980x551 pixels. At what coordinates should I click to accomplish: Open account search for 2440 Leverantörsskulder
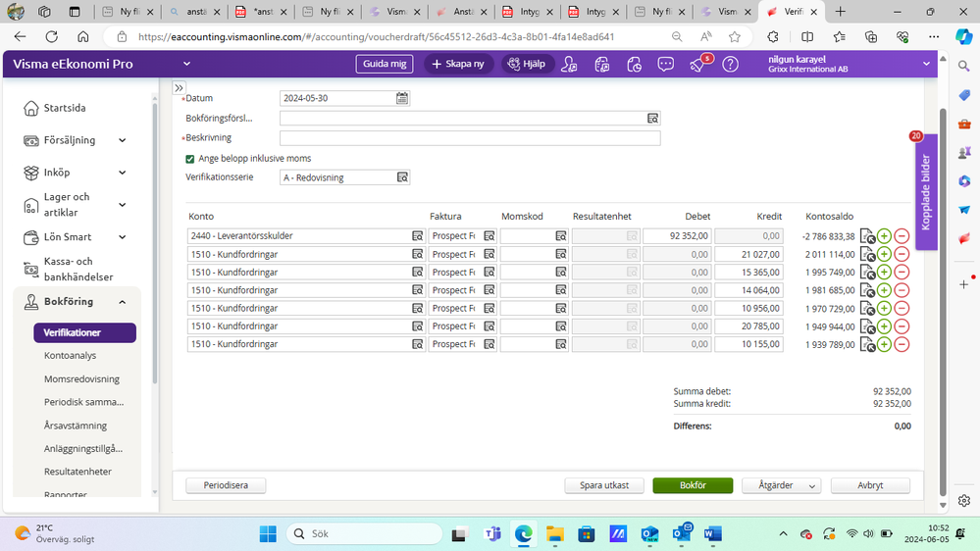(x=417, y=236)
